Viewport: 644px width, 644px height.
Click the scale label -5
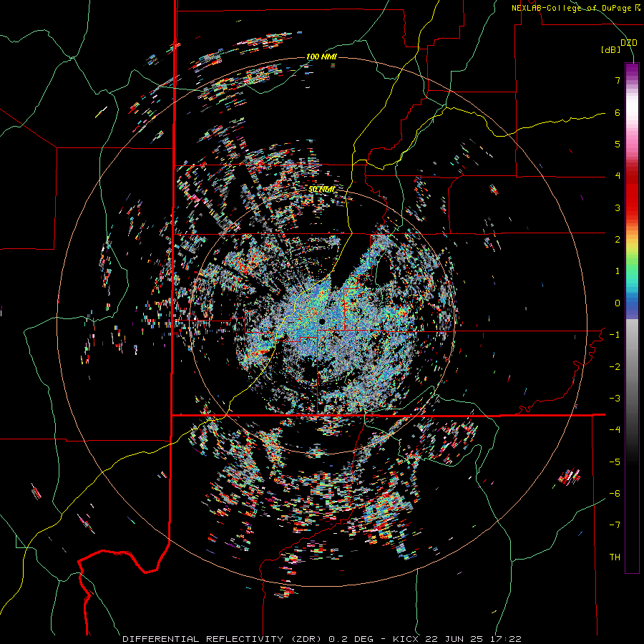click(x=615, y=462)
